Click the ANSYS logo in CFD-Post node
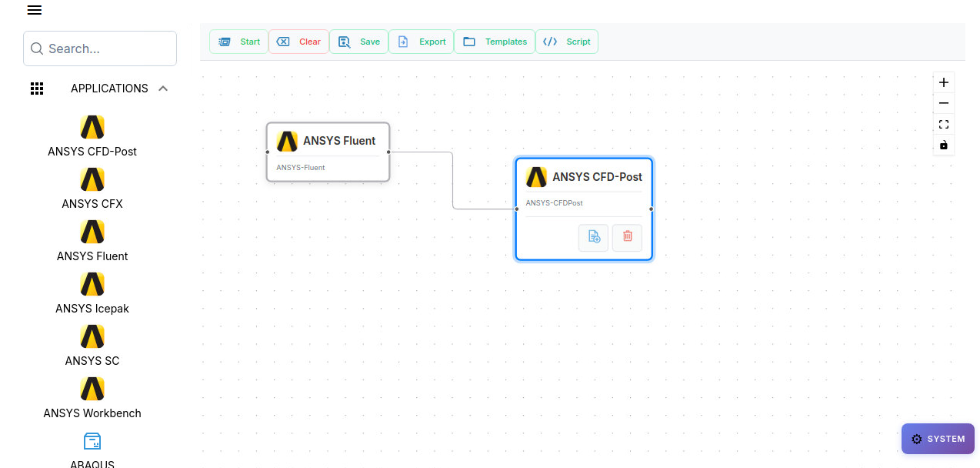The image size is (980, 468). [x=536, y=177]
